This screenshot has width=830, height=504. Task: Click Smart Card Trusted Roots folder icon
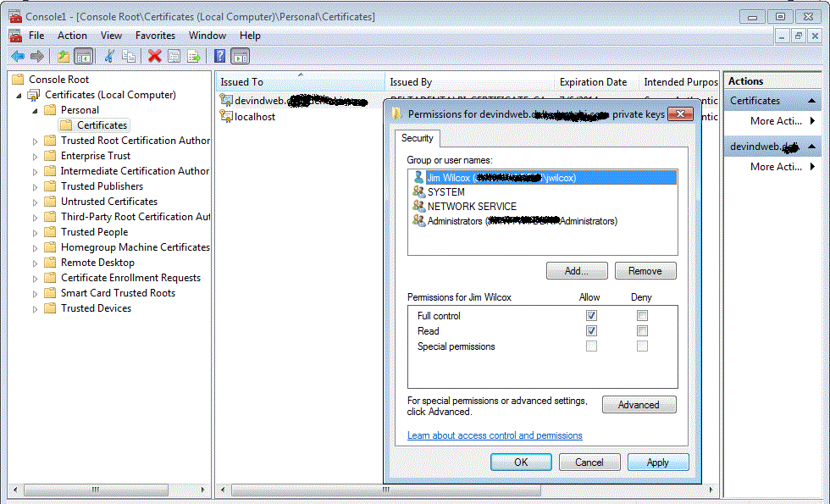click(x=50, y=293)
